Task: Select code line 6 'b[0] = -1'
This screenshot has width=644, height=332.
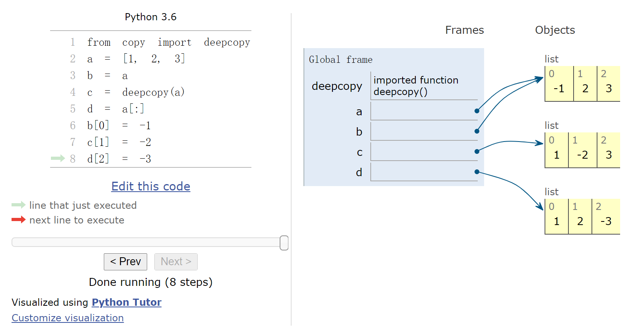Action: click(x=119, y=126)
